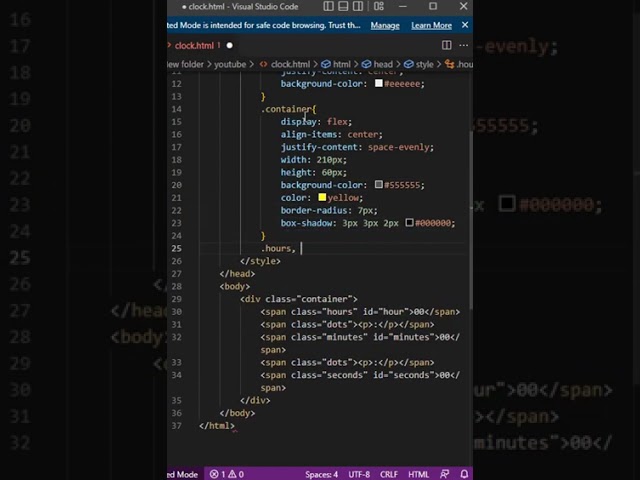Click '<div class="container">' line

point(299,299)
